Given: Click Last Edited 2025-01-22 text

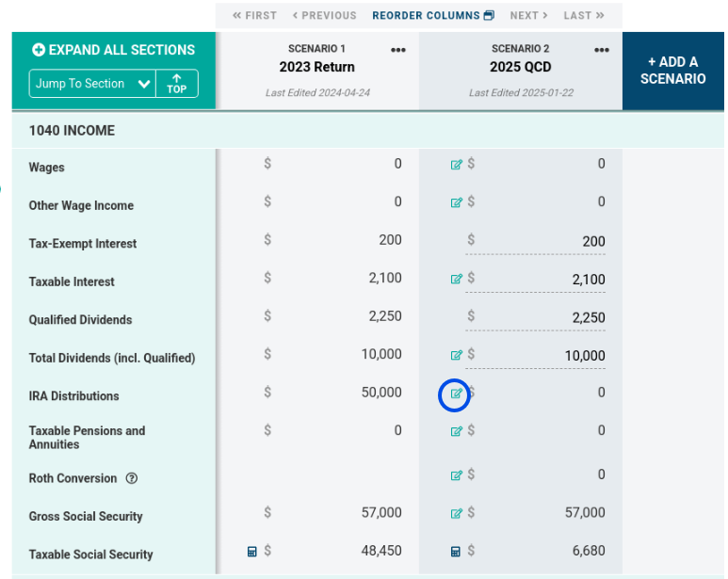Looking at the screenshot, I should (522, 93).
